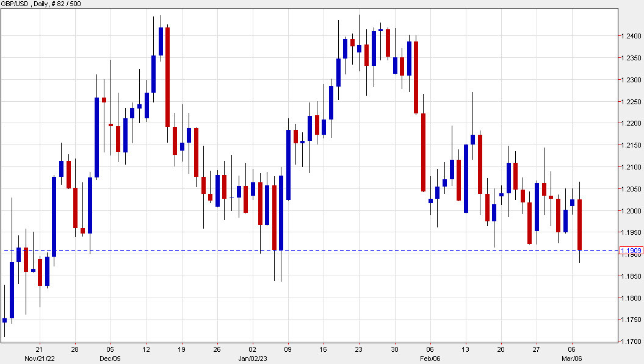Select the day 19 time axis tick
The height and width of the screenshot is (364, 644).
pyautogui.click(x=181, y=349)
